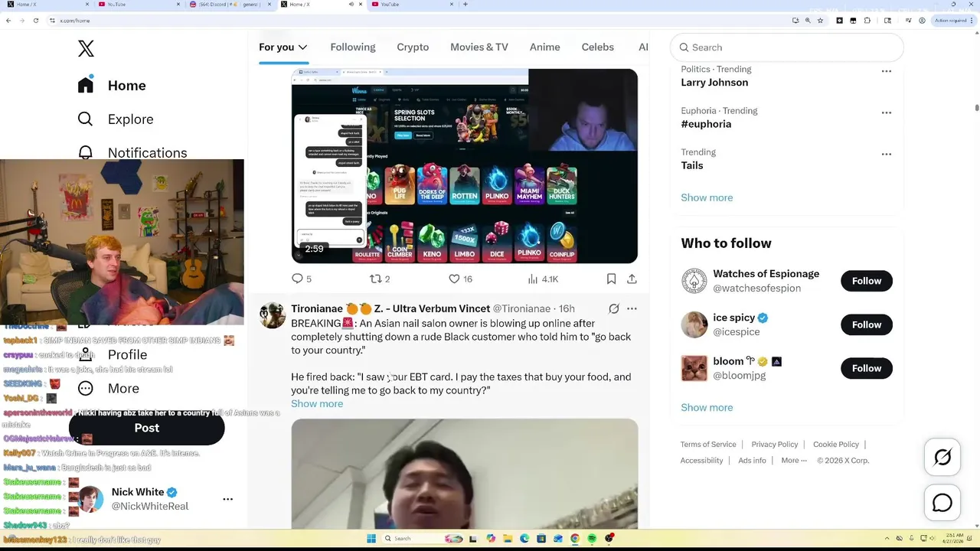980x551 pixels.
Task: Open Nick White account options menu
Action: pyautogui.click(x=227, y=499)
